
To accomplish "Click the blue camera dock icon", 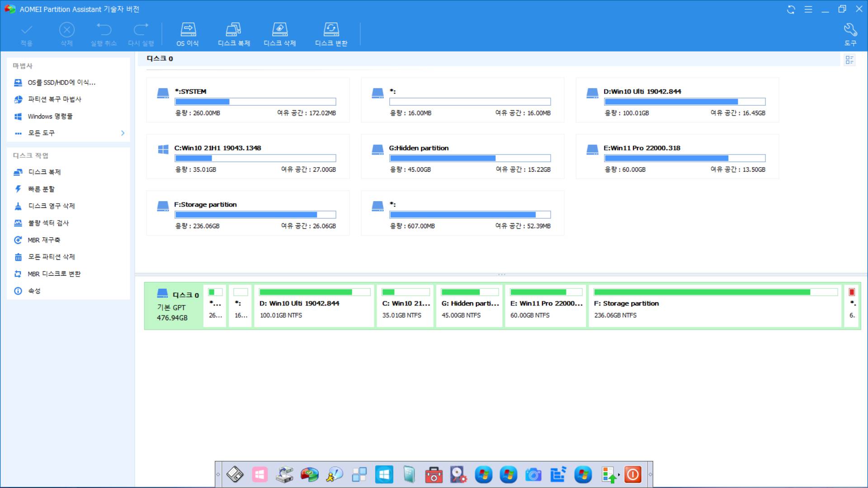I will click(x=533, y=474).
